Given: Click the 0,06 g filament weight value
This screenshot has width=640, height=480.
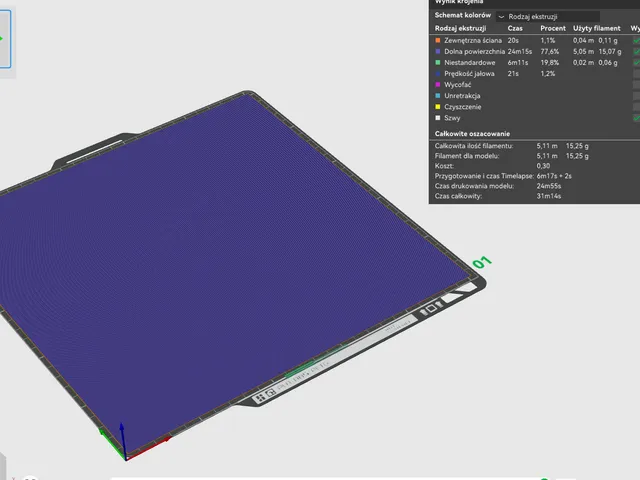Looking at the screenshot, I should 608,62.
